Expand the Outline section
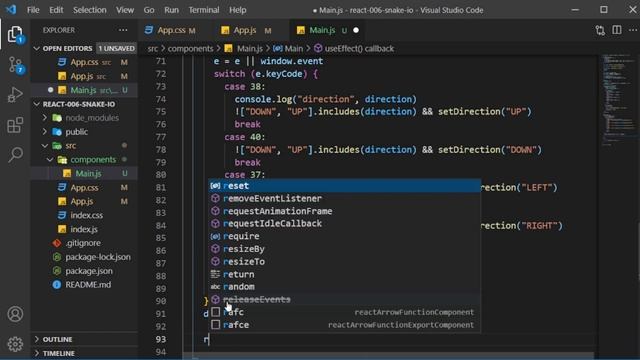Viewport: 640px width, 360px height. [x=84, y=339]
